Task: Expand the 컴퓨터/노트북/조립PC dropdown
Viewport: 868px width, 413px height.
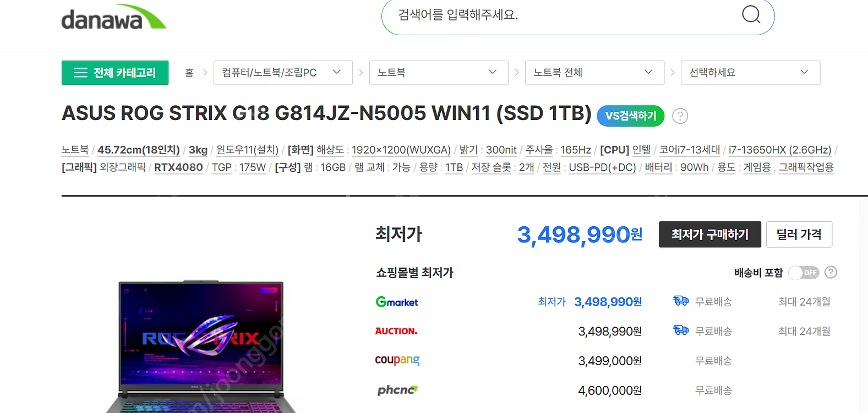Action: click(282, 73)
